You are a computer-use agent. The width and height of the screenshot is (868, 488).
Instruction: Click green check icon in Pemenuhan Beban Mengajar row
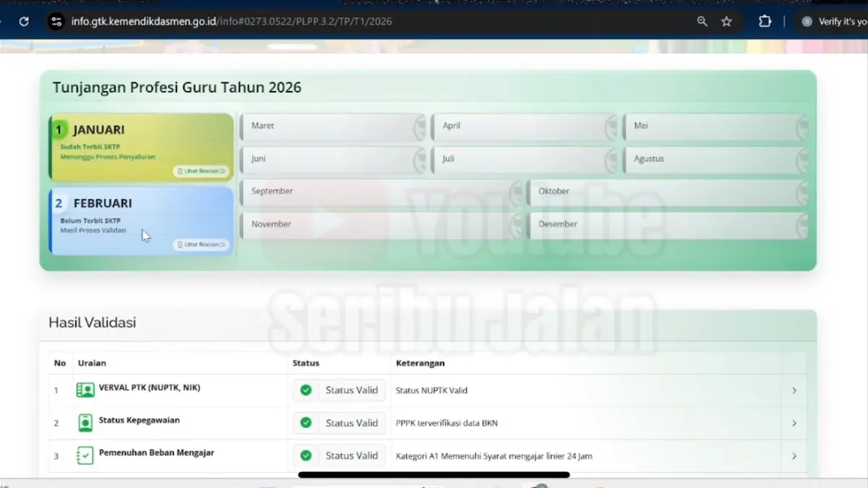coord(306,455)
